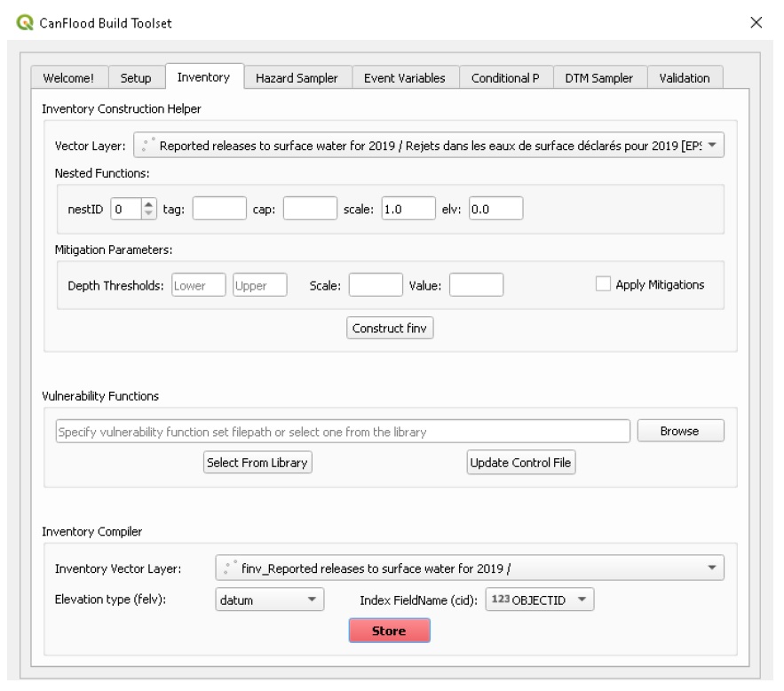Go to the Validation tab
Image resolution: width=784 pixels, height=691 pixels.
685,78
